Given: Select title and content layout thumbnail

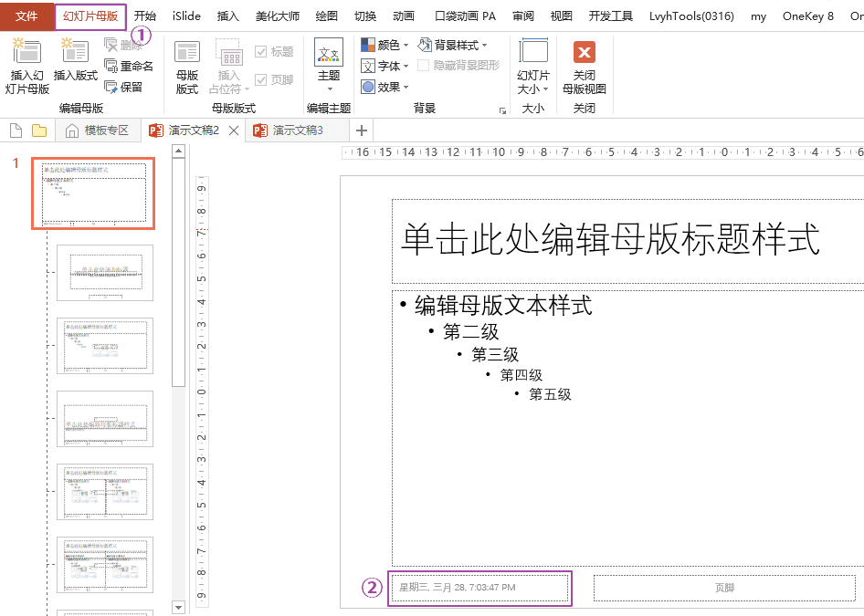Looking at the screenshot, I should (105, 346).
